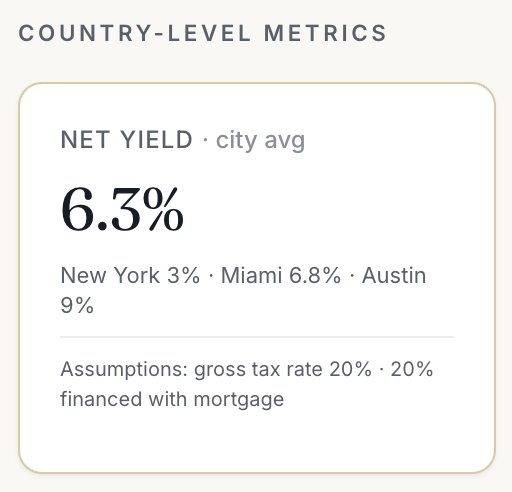This screenshot has width=512, height=492.
Task: Click the NET YIELD card label
Action: click(127, 140)
